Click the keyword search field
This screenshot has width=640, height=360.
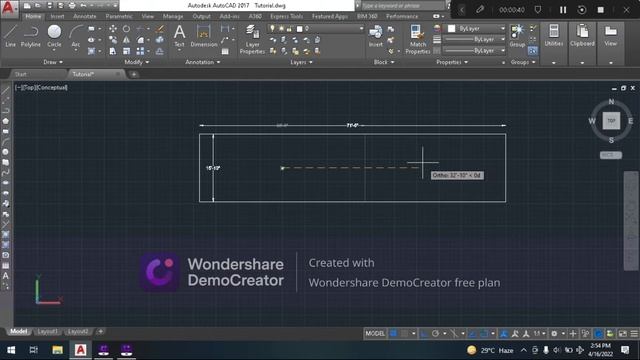pyautogui.click(x=402, y=6)
